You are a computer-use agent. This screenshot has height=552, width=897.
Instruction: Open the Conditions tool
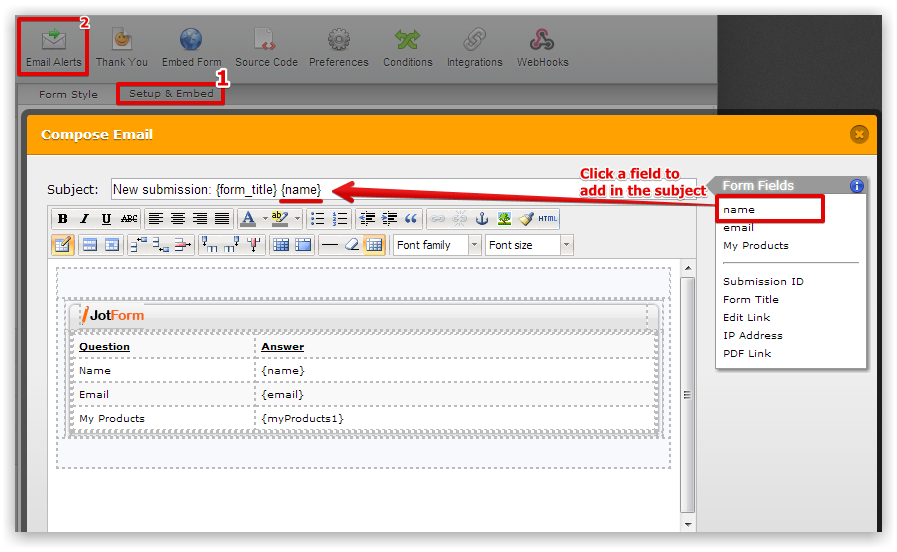(x=407, y=47)
